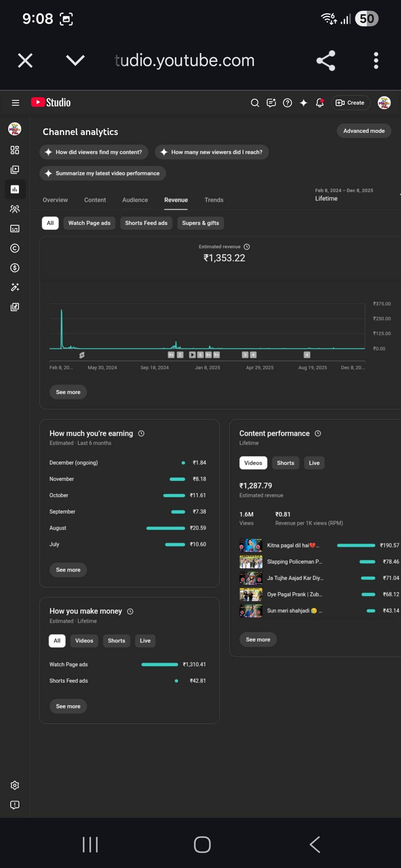Switch to the Trends tab
This screenshot has height=868, width=401.
(x=214, y=200)
